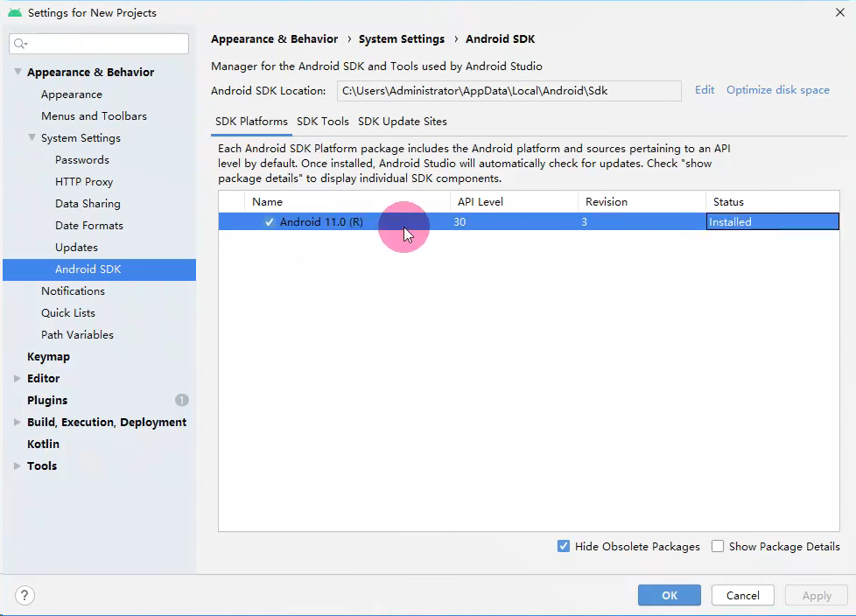Click the Status column header
856x616 pixels.
pos(773,202)
